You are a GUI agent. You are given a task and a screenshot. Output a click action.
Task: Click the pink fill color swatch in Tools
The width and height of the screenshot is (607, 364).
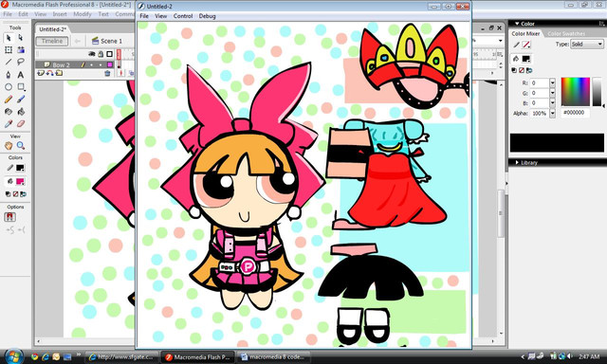[20, 181]
